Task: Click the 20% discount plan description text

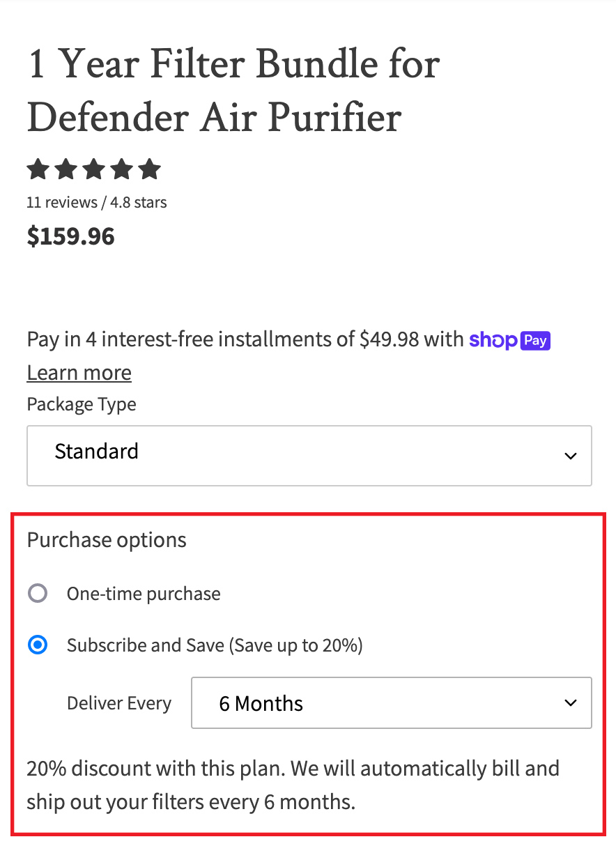Action: click(x=293, y=785)
